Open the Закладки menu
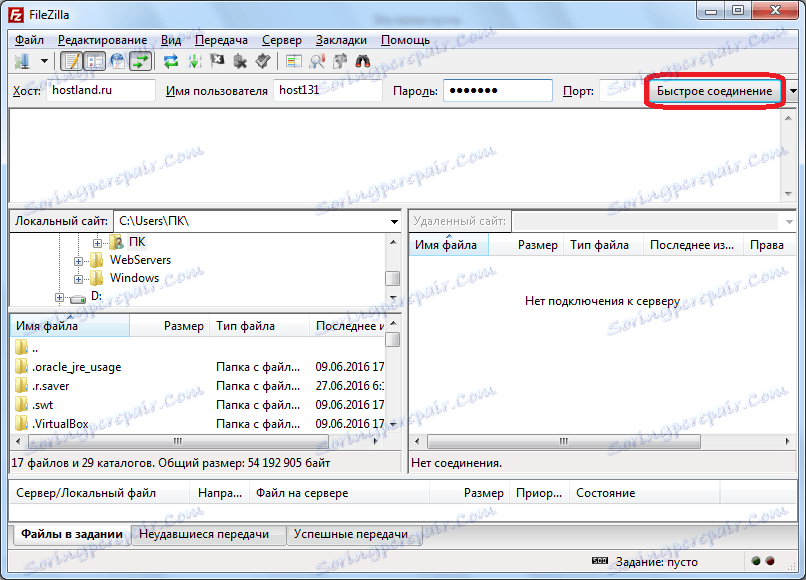 point(341,40)
